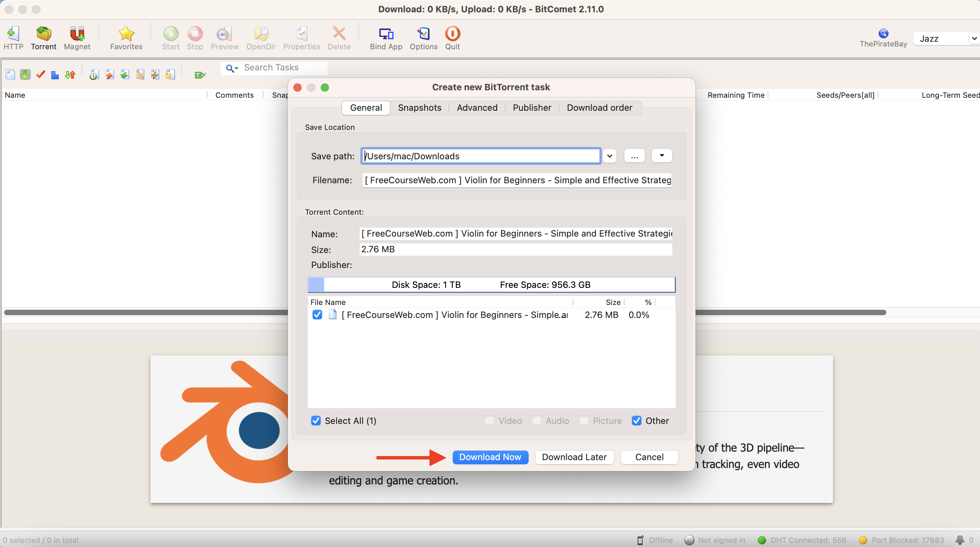
Task: Sort by the File Name column in dialog
Action: coord(440,302)
